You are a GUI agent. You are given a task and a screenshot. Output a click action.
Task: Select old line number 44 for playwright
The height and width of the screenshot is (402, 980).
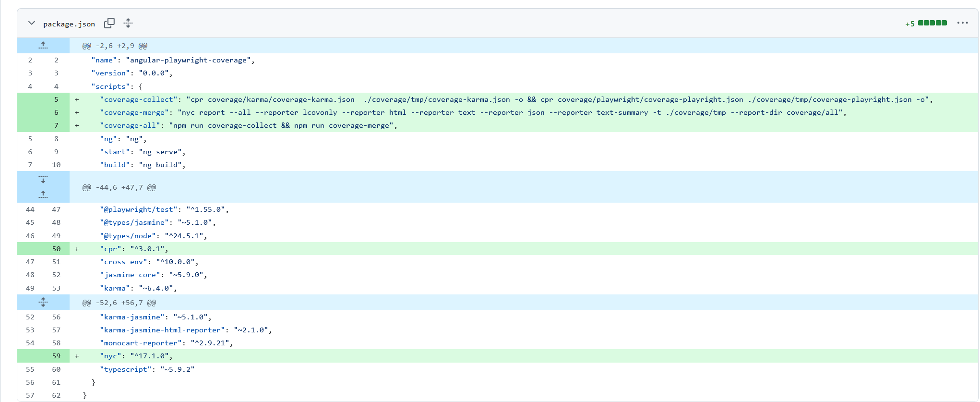coord(30,209)
